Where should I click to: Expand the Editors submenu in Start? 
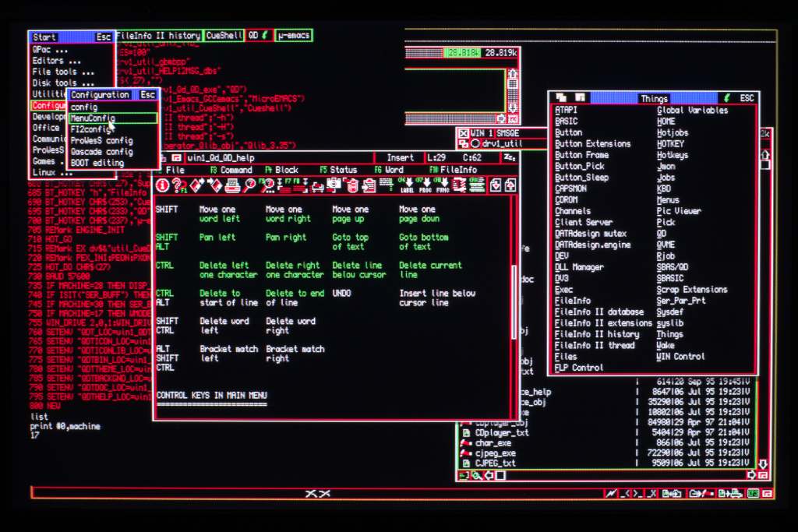[56, 61]
